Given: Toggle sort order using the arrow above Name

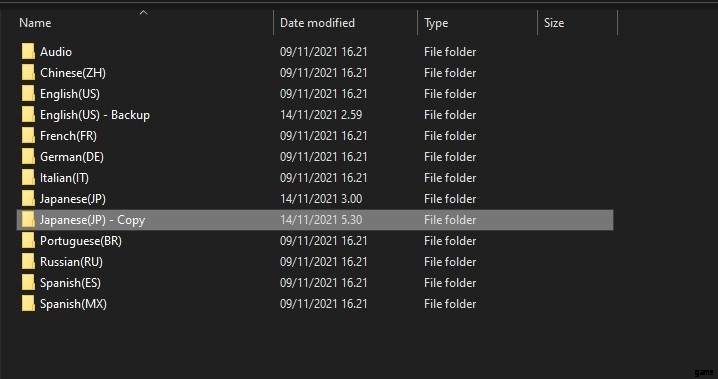Looking at the screenshot, I should 143,12.
